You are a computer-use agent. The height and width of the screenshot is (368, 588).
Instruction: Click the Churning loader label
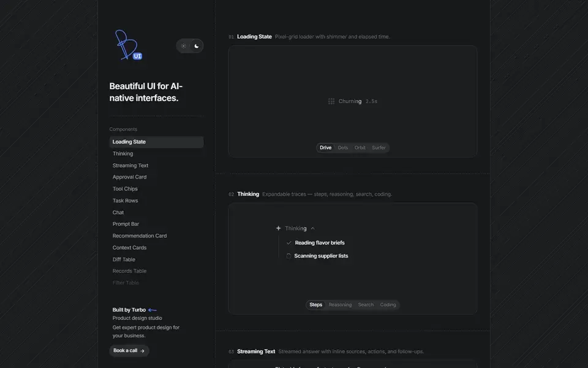pos(350,101)
